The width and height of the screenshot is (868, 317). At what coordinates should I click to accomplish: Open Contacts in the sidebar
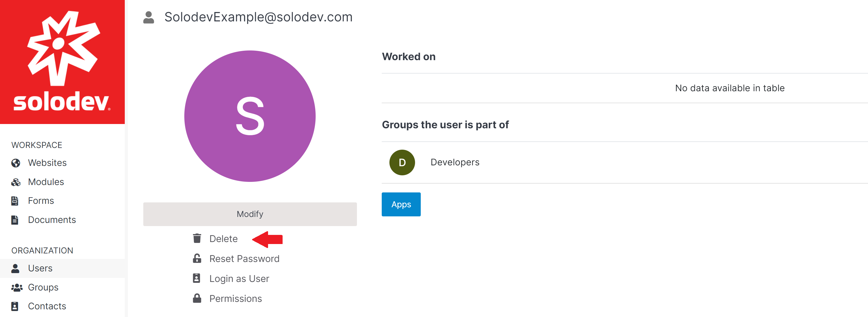(x=47, y=306)
